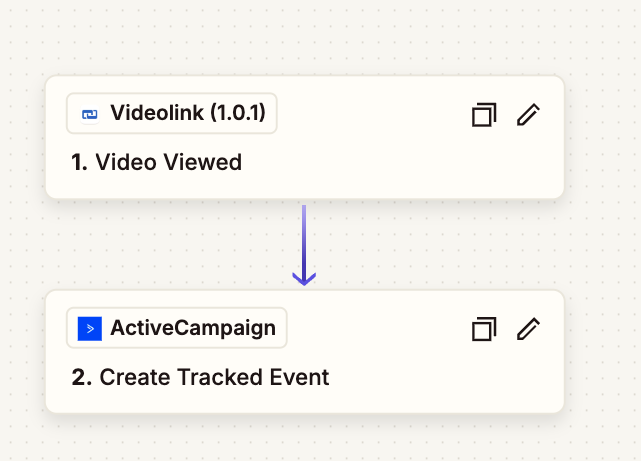The image size is (641, 461).
Task: Click the blue ActiveCampaign logo icon
Action: (90, 328)
